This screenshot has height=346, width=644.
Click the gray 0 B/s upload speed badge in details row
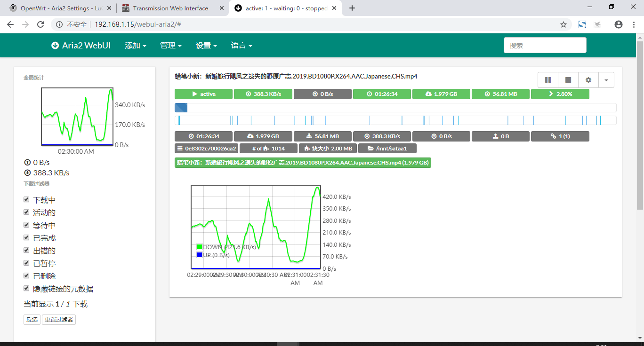(x=441, y=136)
